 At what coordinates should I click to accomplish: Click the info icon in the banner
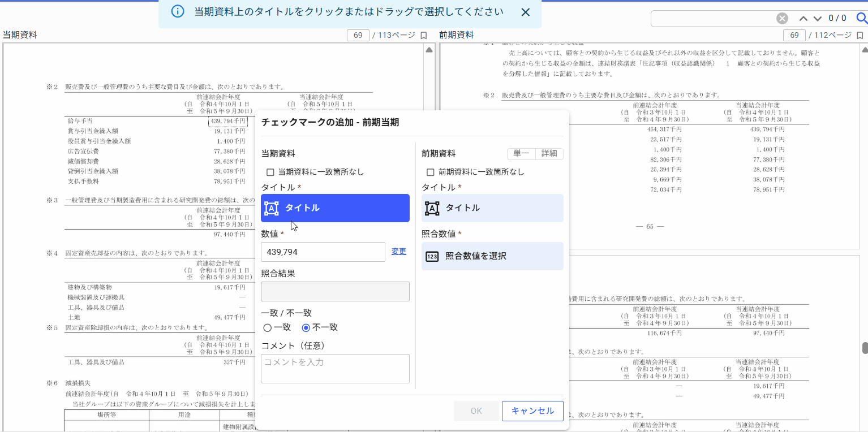pyautogui.click(x=177, y=12)
